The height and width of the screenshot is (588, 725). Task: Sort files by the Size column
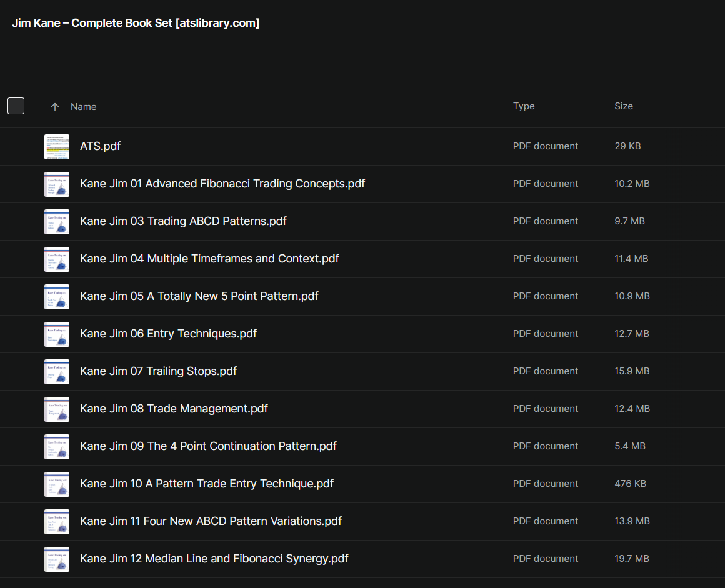(x=623, y=106)
